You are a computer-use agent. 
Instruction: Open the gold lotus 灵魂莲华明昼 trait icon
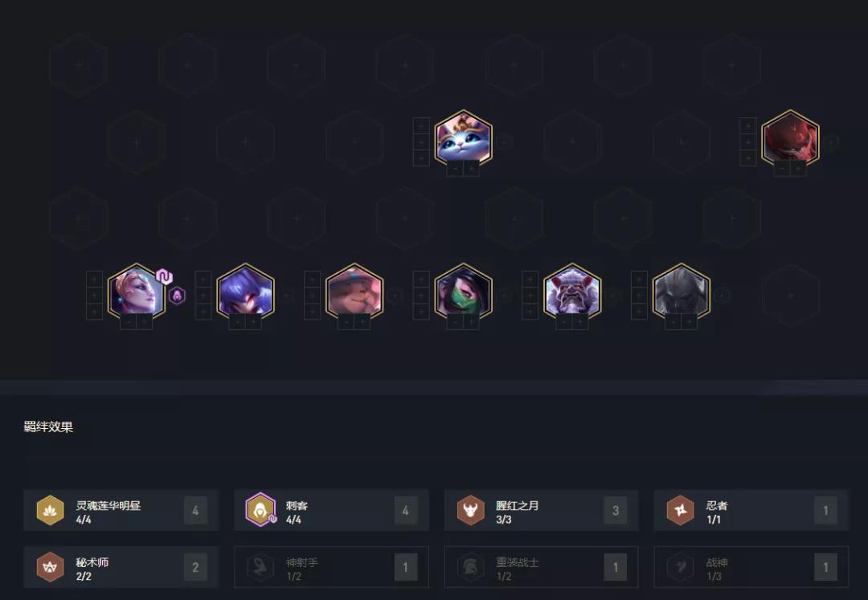click(x=50, y=510)
